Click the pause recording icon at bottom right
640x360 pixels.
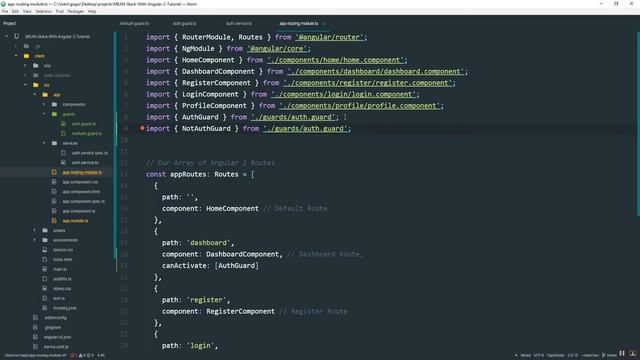coord(622,353)
